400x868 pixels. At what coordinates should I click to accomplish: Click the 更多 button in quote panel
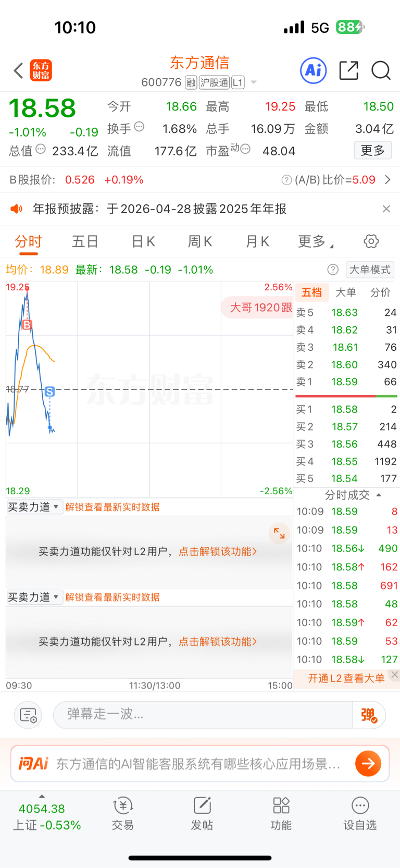373,150
